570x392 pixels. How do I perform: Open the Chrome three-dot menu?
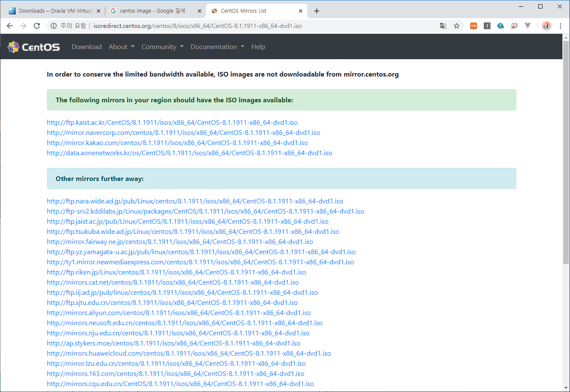click(x=560, y=26)
